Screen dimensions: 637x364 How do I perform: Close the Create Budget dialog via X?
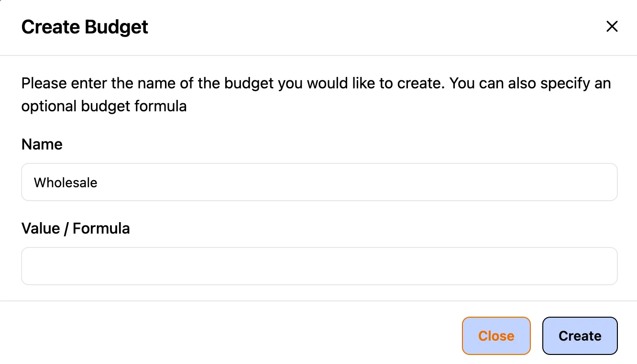coord(612,27)
